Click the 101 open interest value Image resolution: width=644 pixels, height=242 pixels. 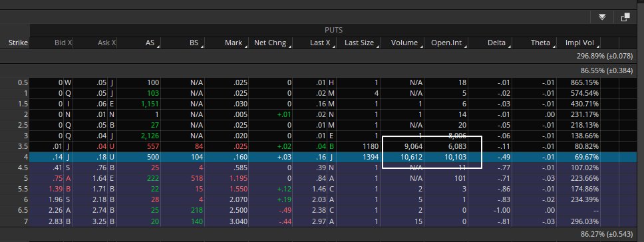(460, 178)
